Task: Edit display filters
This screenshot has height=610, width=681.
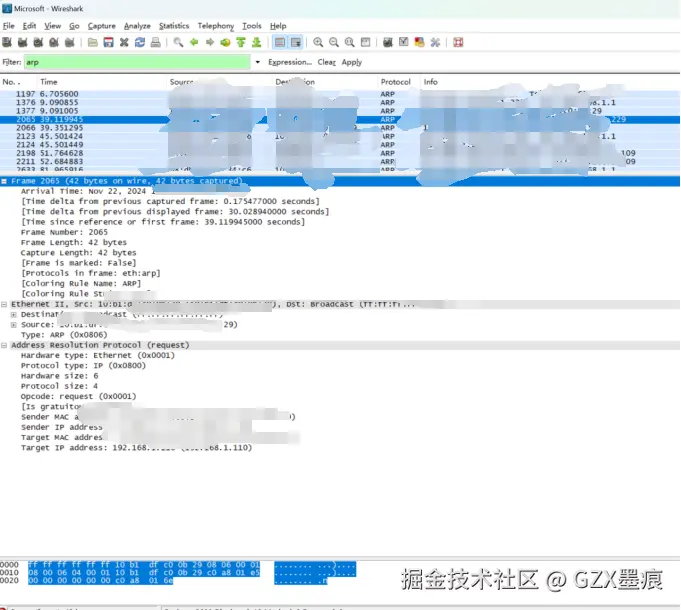Action: (x=404, y=42)
